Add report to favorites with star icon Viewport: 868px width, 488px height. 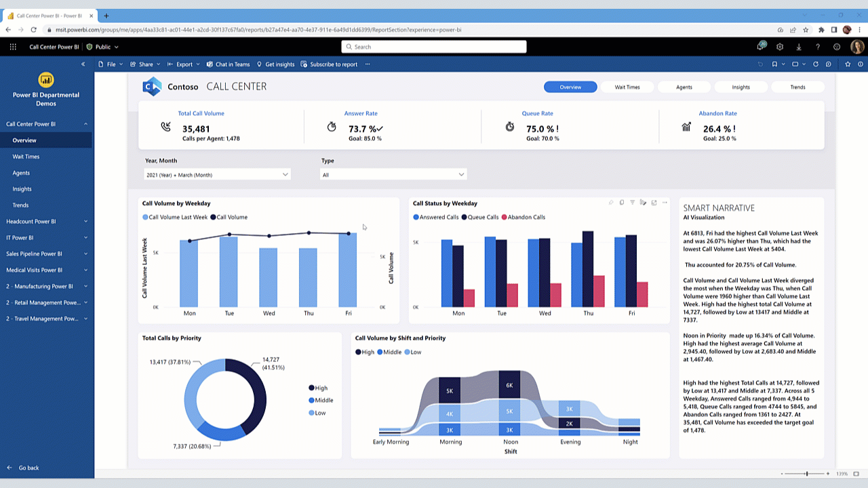click(848, 64)
